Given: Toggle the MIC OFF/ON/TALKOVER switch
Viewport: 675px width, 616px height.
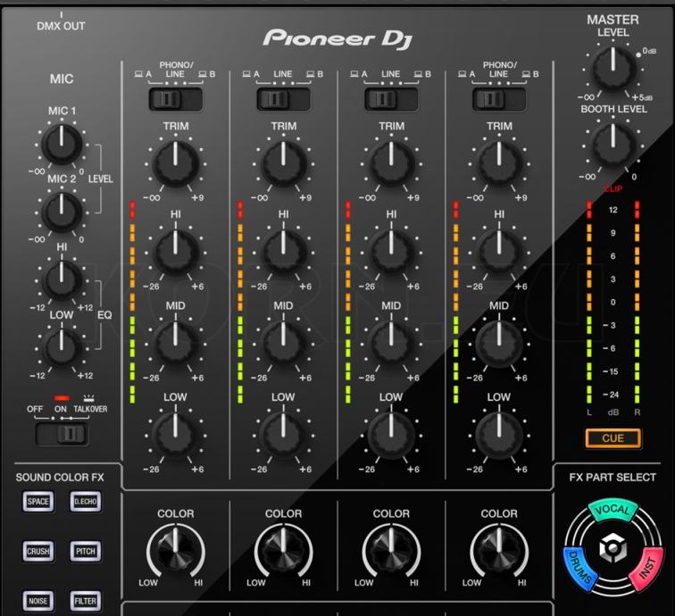Looking at the screenshot, I should click(x=62, y=434).
